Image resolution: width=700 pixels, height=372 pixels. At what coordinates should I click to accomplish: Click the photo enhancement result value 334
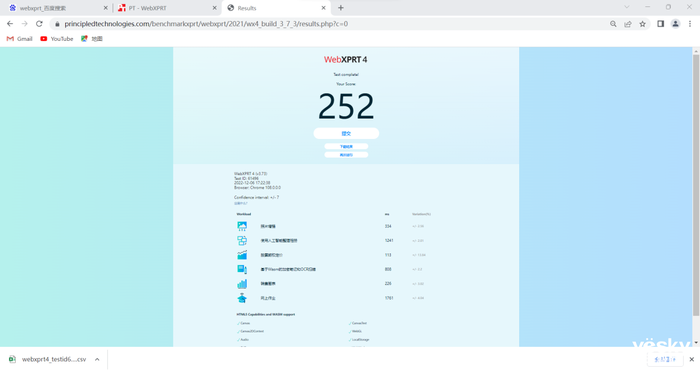[x=388, y=226]
